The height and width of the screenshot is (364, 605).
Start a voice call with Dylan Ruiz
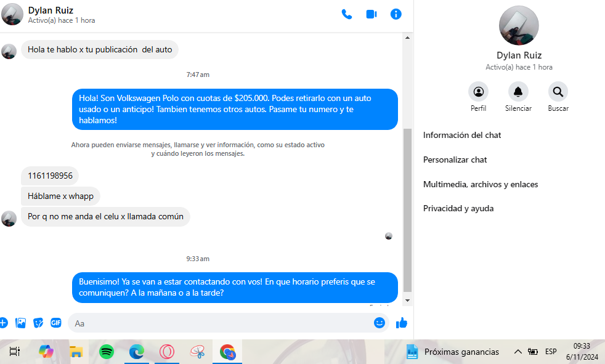click(346, 14)
